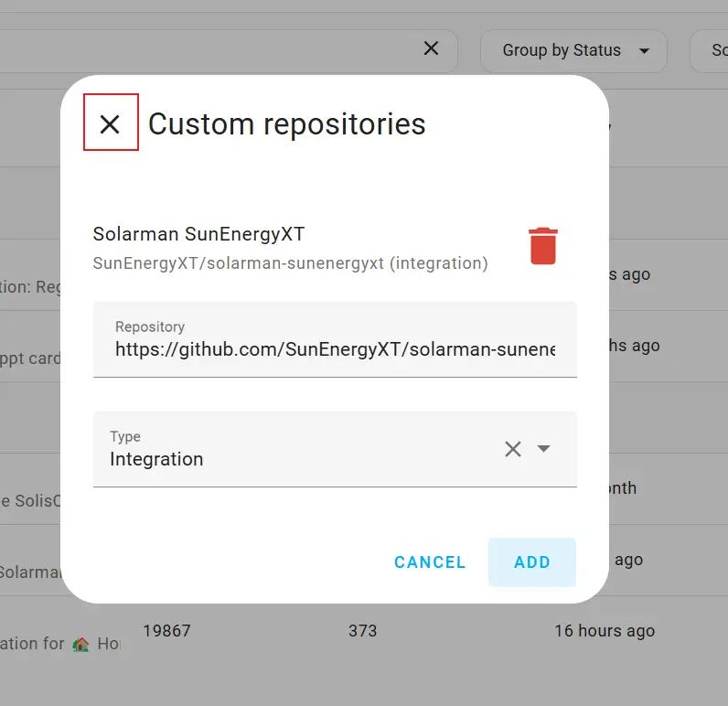This screenshot has height=706, width=728.
Task: Click the SunEnergyXT/solarman-sunenergyxt repository path text
Action: pyautogui.click(x=290, y=263)
